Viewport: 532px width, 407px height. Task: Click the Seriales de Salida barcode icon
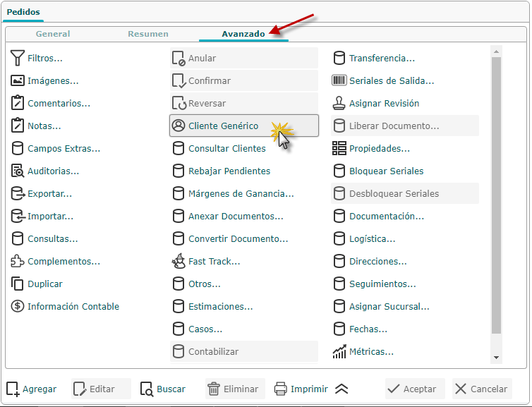[339, 80]
